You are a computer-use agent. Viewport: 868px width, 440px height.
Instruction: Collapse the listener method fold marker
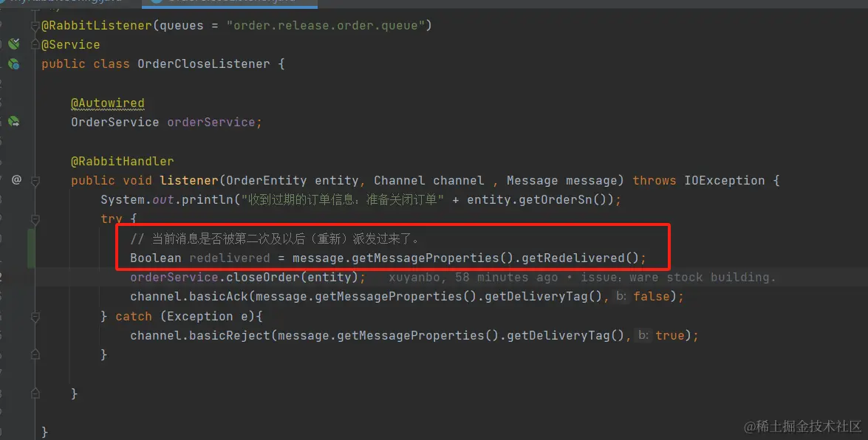coord(35,180)
